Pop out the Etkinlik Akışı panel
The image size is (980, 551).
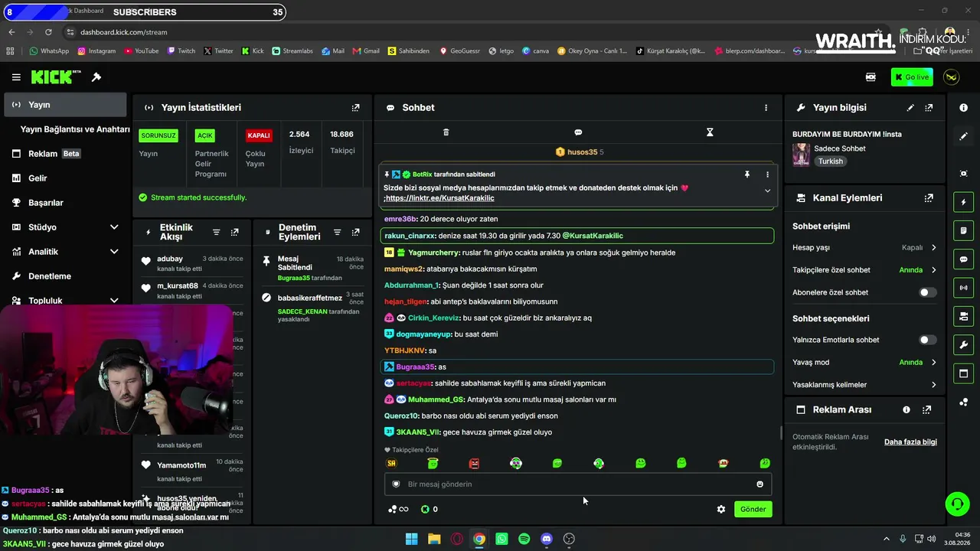click(234, 233)
